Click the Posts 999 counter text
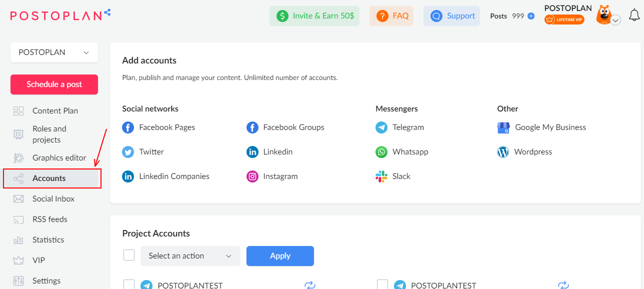This screenshot has width=644, height=289. pos(507,16)
